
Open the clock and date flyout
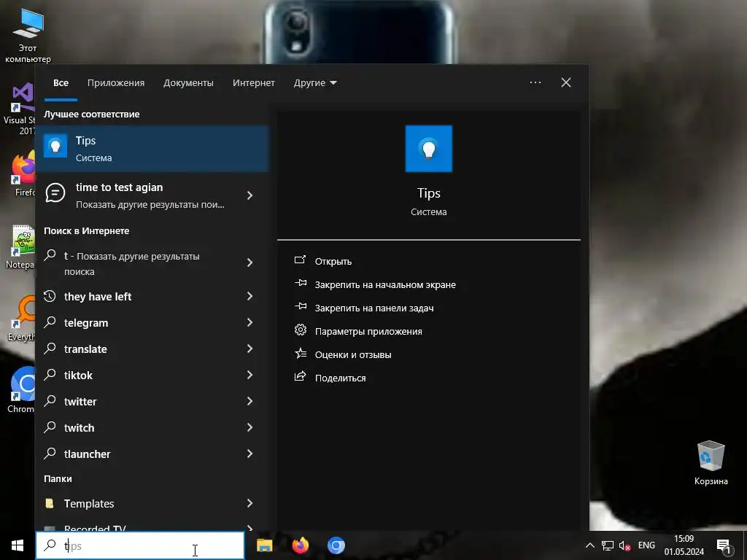(x=684, y=545)
